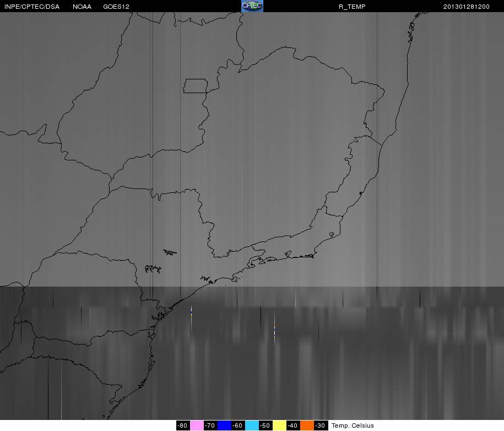This screenshot has height=431, width=504.
Task: Click the CPTEC logo in header
Action: tap(252, 6)
